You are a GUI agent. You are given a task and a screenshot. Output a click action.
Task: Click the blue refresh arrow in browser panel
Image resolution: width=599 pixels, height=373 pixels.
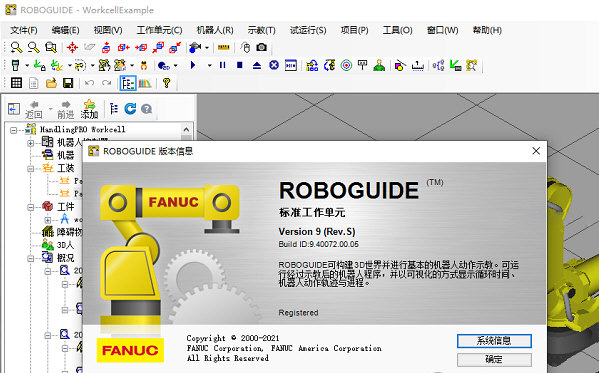coord(130,109)
